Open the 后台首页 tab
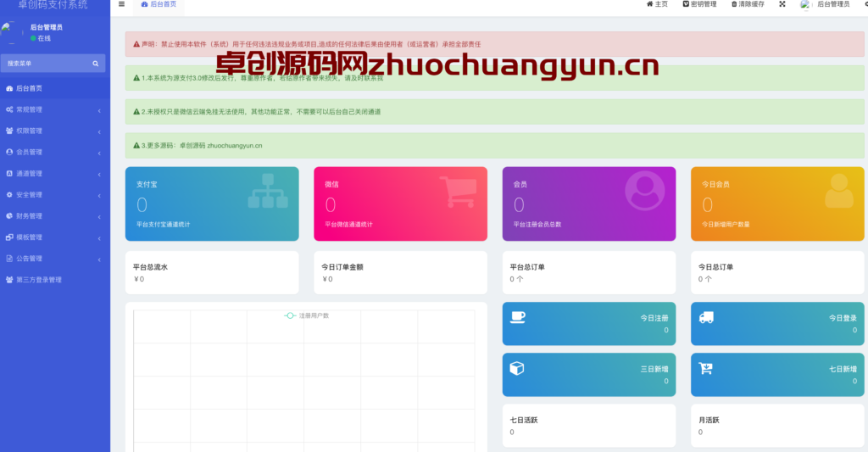Screen dimensions: 868x452 point(159,4)
